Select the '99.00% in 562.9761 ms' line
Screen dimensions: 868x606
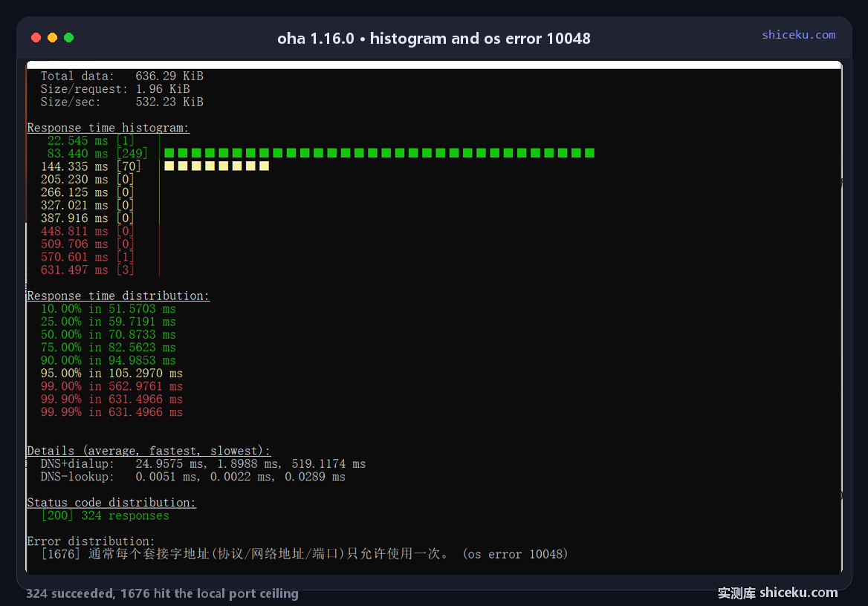tap(111, 386)
